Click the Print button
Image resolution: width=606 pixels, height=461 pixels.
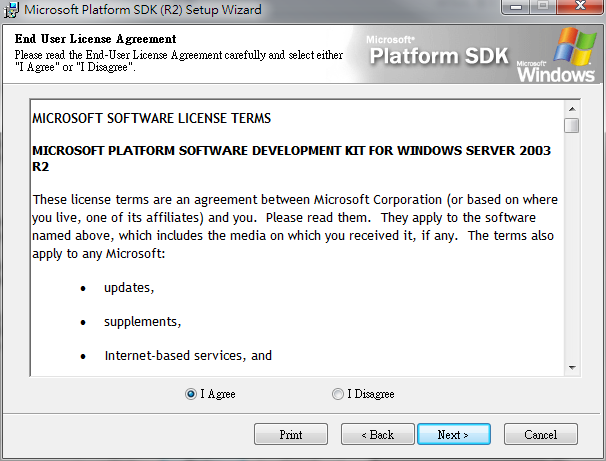(291, 434)
